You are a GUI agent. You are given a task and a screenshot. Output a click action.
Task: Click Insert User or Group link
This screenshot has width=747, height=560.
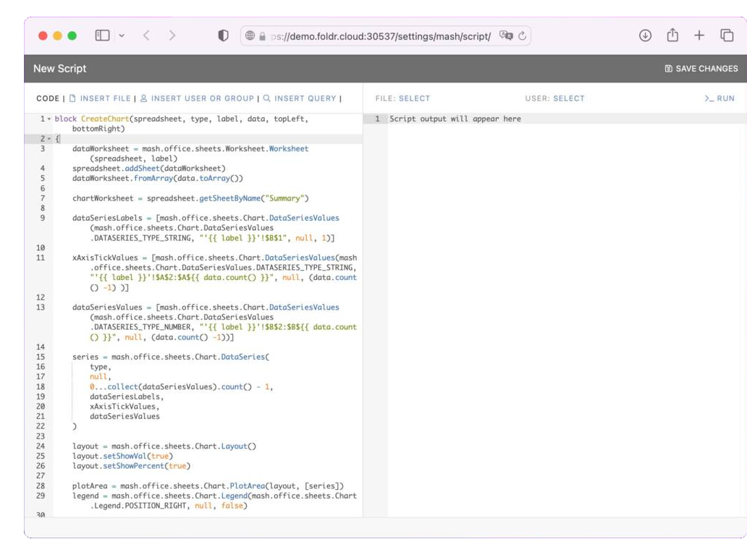pos(203,98)
